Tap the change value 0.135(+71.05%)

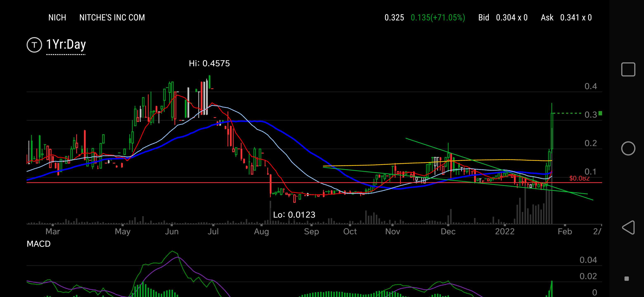pyautogui.click(x=438, y=18)
